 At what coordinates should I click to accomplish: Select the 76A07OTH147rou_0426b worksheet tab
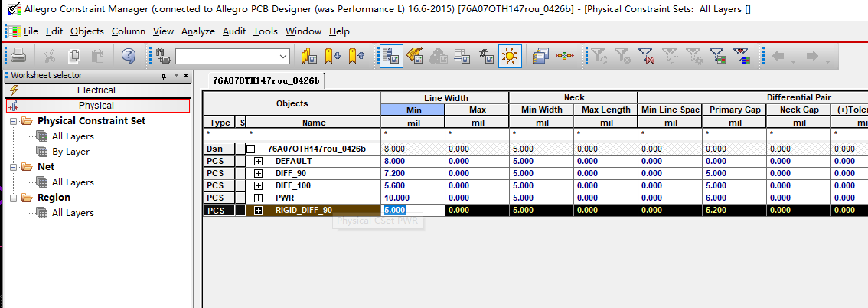(266, 81)
